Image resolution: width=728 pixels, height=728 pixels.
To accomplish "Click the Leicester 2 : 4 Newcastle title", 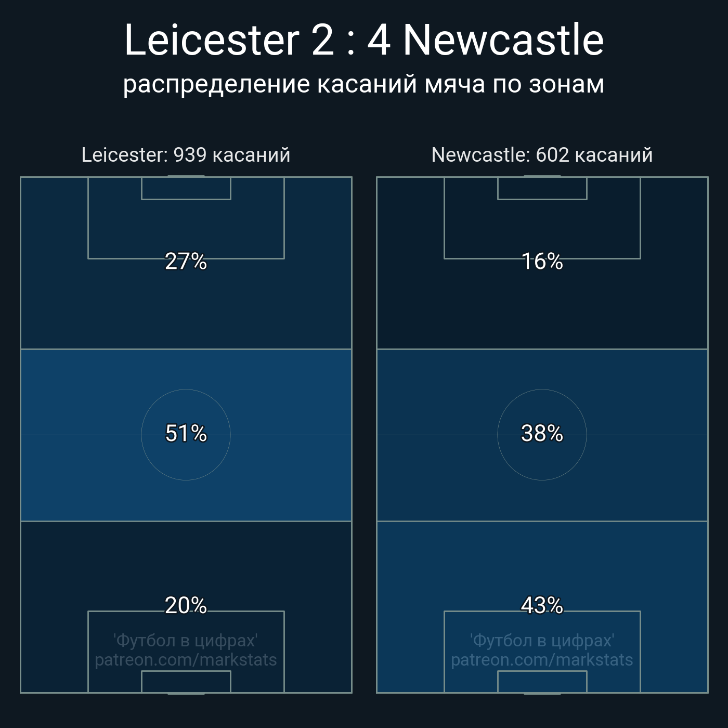I will click(364, 41).
